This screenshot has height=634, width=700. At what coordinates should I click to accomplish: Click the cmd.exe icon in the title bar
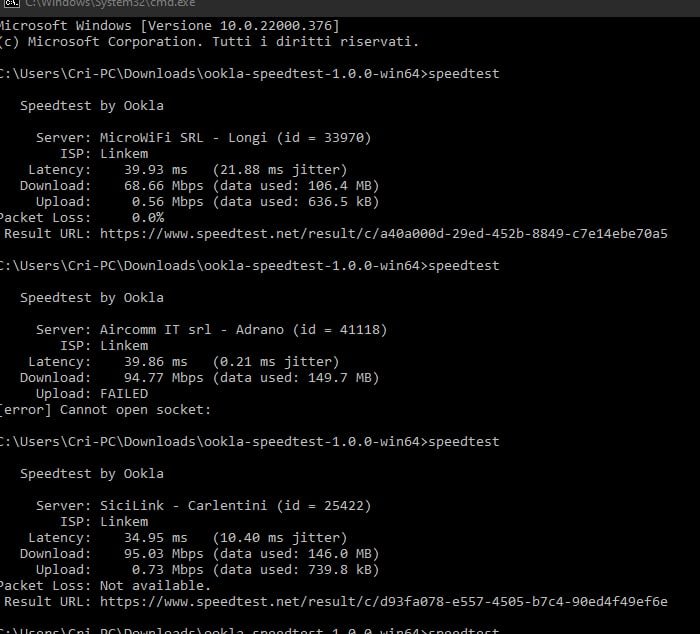(11, 4)
